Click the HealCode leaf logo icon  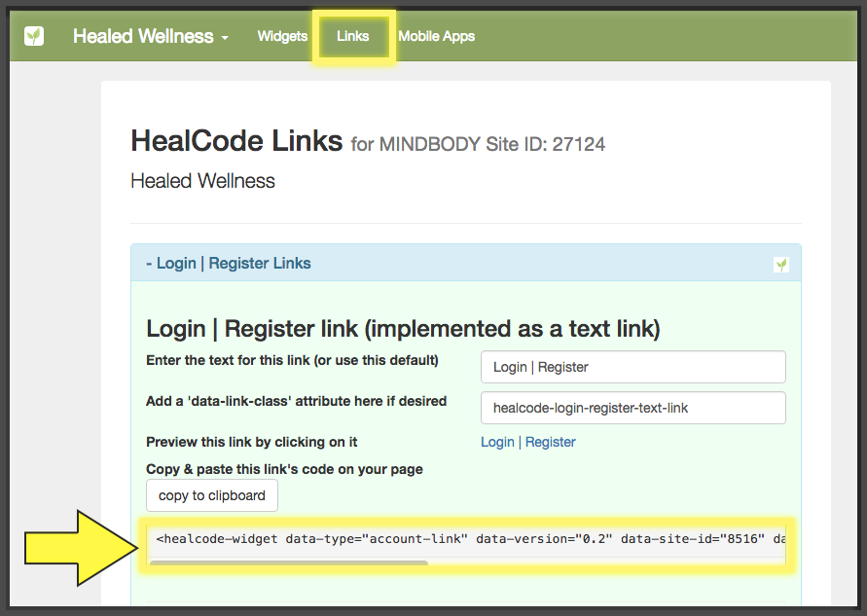[34, 37]
